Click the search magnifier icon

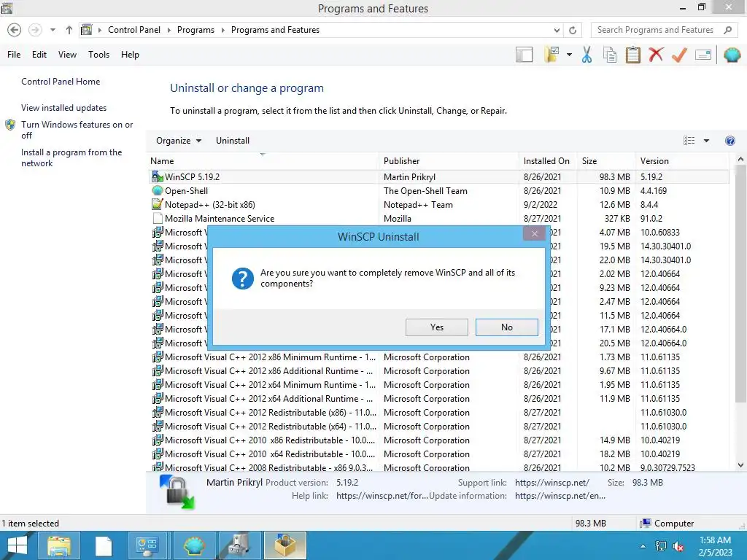(x=727, y=30)
